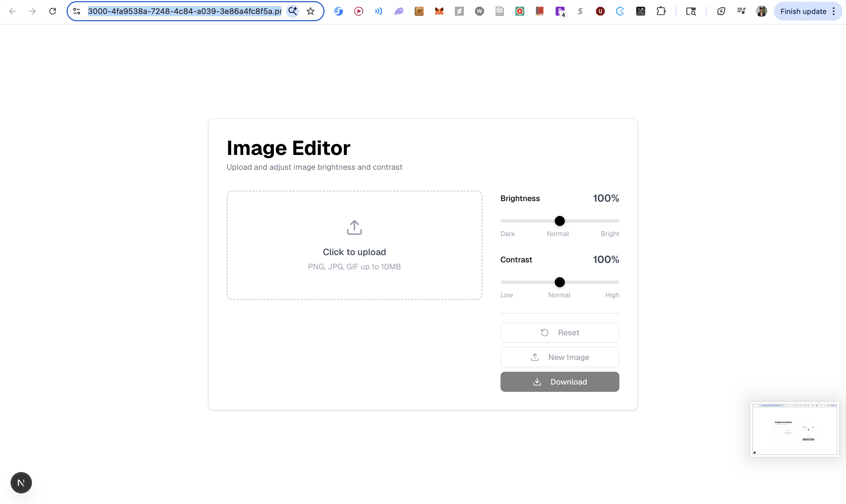
Task: Reload the page
Action: pos(52,11)
